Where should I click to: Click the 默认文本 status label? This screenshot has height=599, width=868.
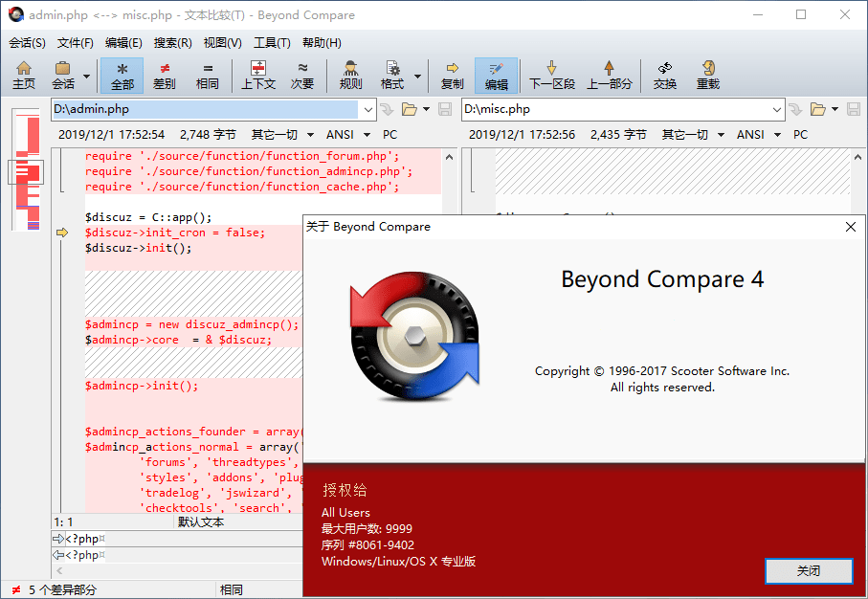point(201,522)
